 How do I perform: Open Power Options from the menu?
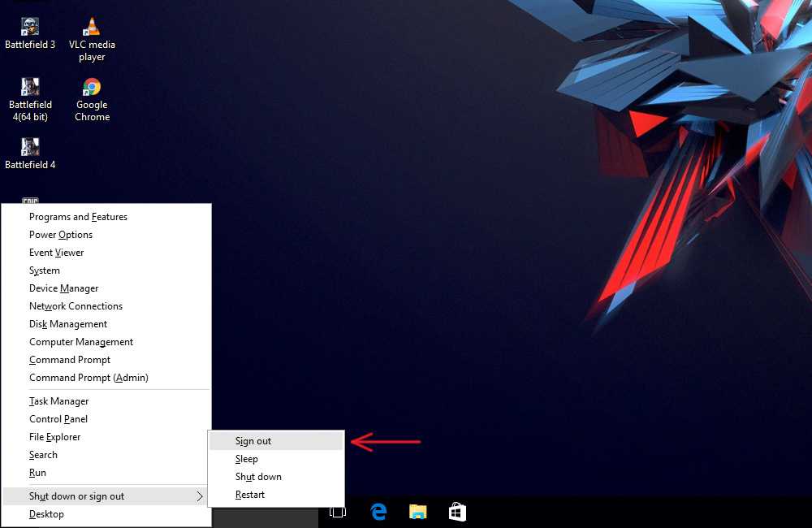point(106,235)
